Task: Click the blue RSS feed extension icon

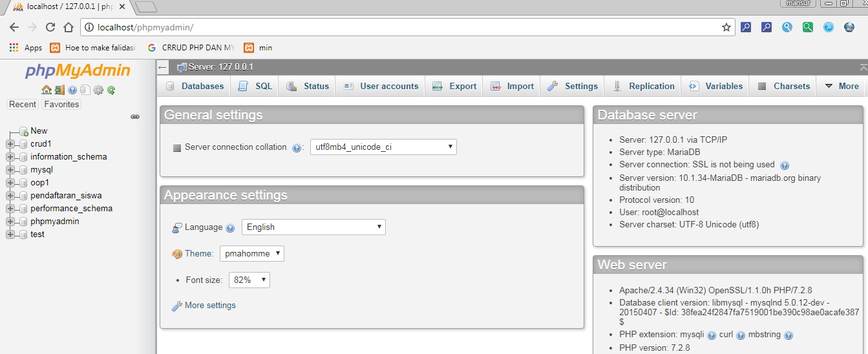Action: click(x=829, y=27)
